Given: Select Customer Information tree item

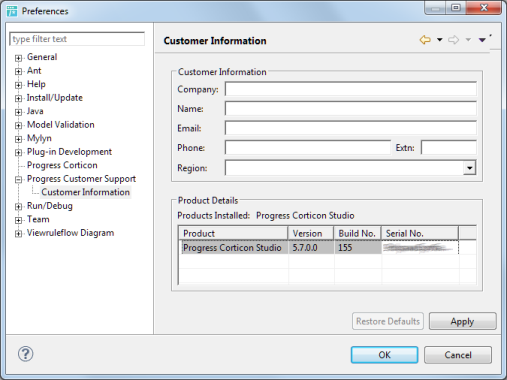Looking at the screenshot, I should (x=86, y=192).
